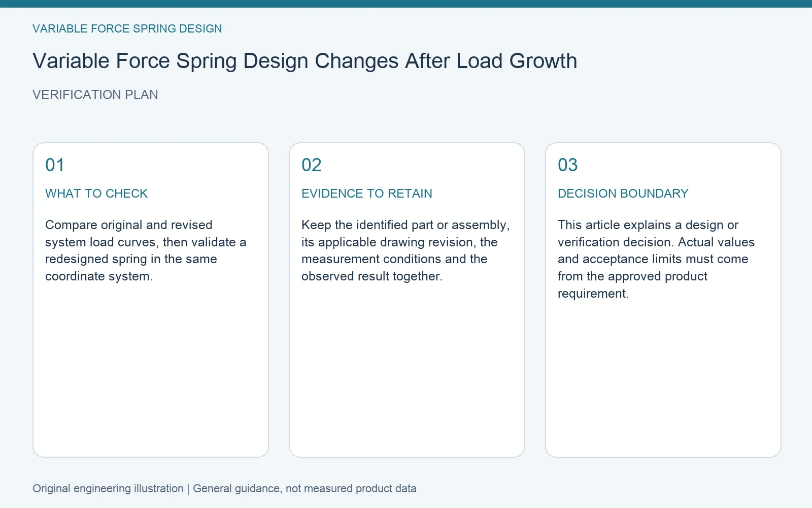Click the card number '02'
812x508 pixels.
pyautogui.click(x=312, y=165)
